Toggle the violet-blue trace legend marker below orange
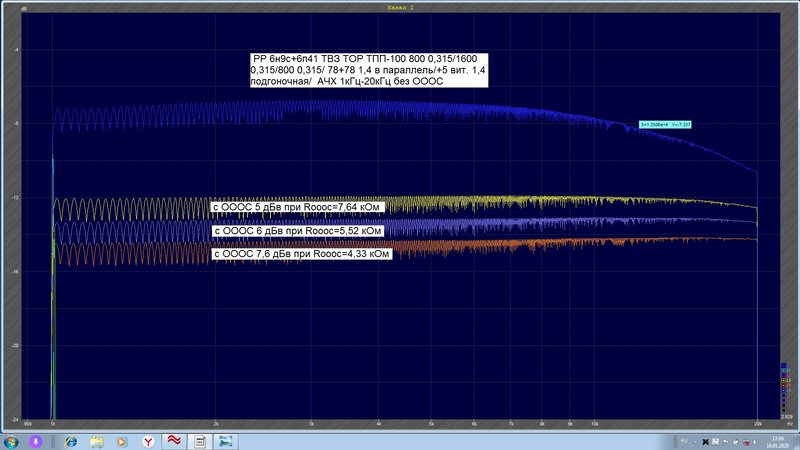 pos(784,391)
